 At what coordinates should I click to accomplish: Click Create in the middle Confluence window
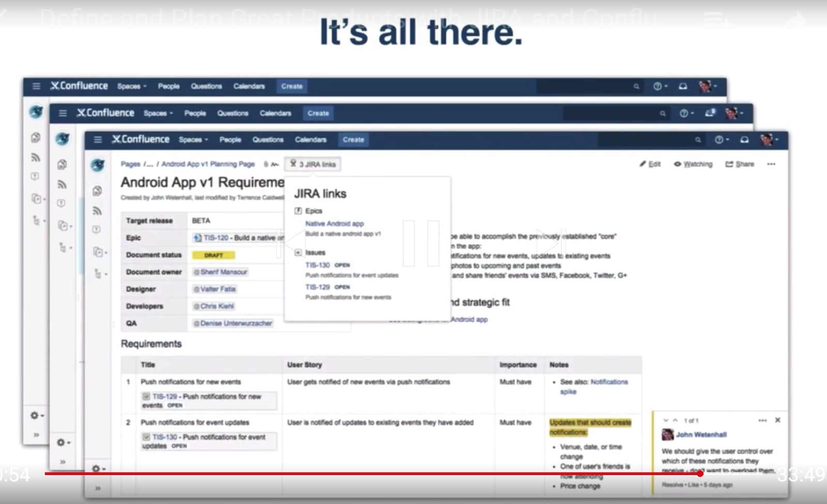(318, 113)
